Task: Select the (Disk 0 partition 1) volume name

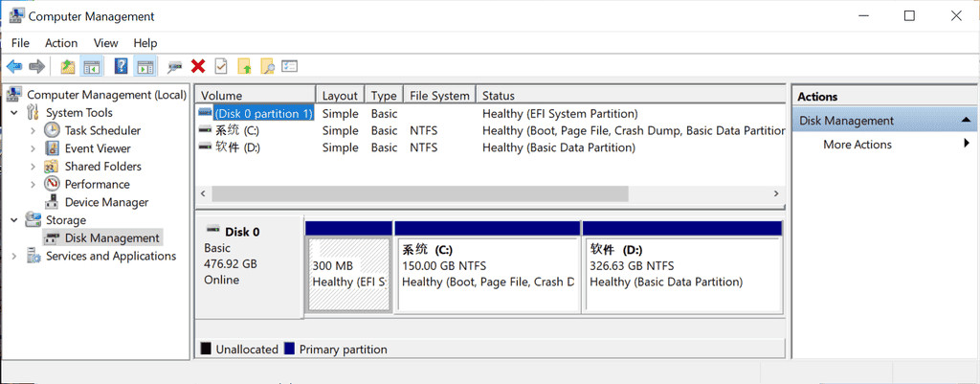Action: (x=263, y=113)
